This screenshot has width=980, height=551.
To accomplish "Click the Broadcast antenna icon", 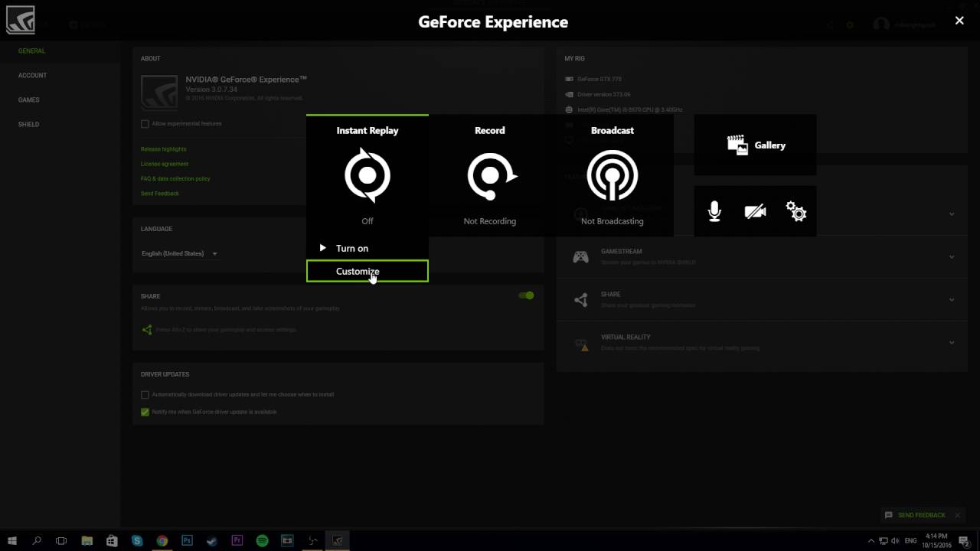I will click(x=612, y=176).
